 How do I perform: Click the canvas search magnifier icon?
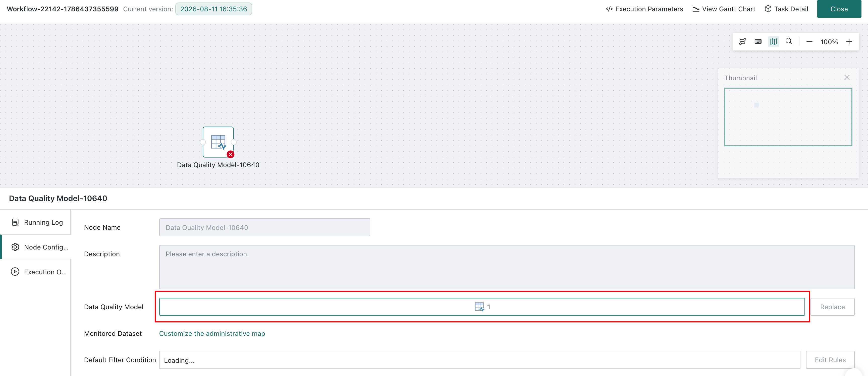(x=789, y=41)
